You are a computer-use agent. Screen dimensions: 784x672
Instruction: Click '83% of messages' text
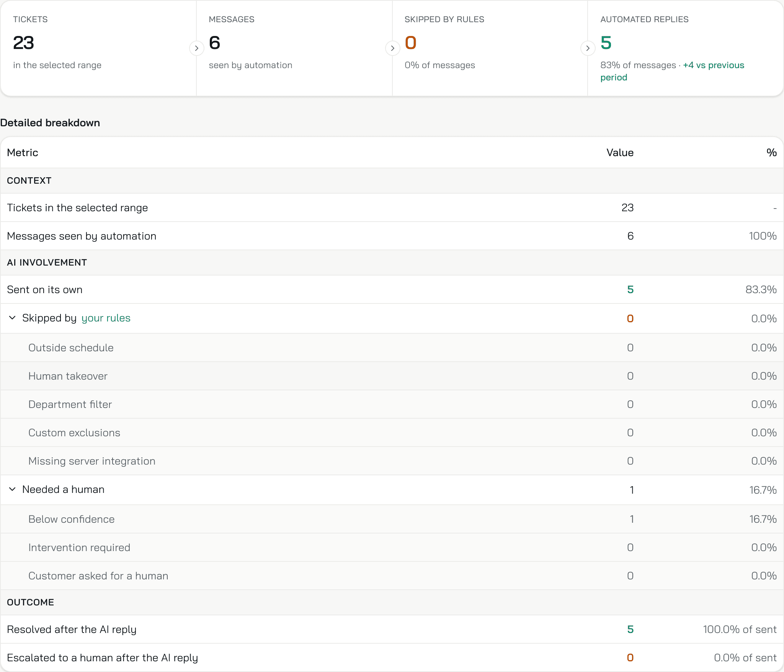tap(638, 65)
